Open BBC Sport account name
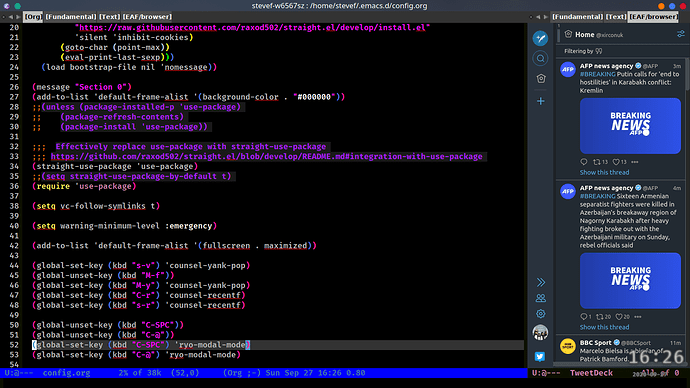 tap(595, 343)
